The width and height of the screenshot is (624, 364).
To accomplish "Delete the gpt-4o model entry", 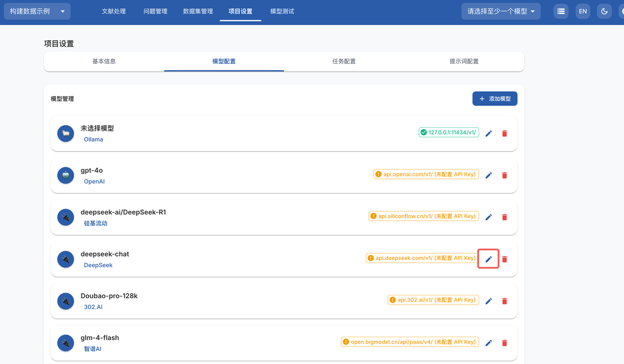I will pyautogui.click(x=505, y=175).
